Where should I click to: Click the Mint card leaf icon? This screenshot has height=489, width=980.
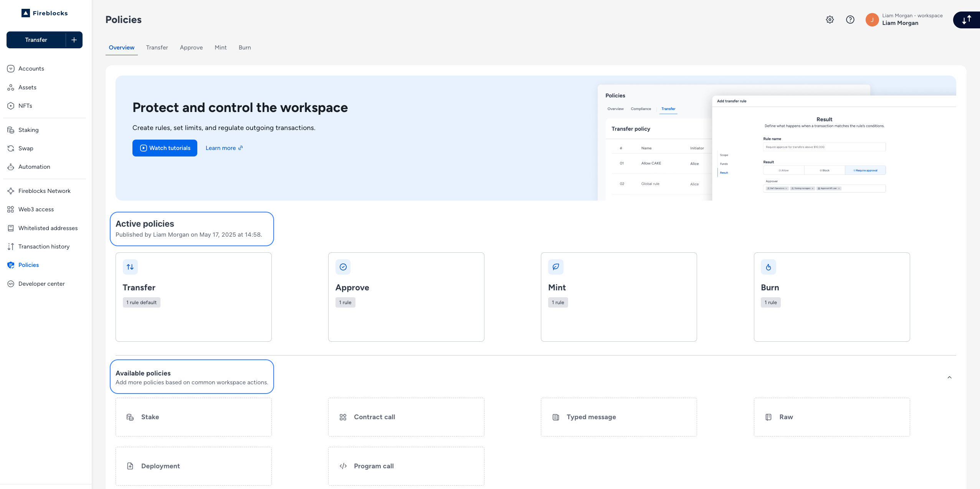556,267
